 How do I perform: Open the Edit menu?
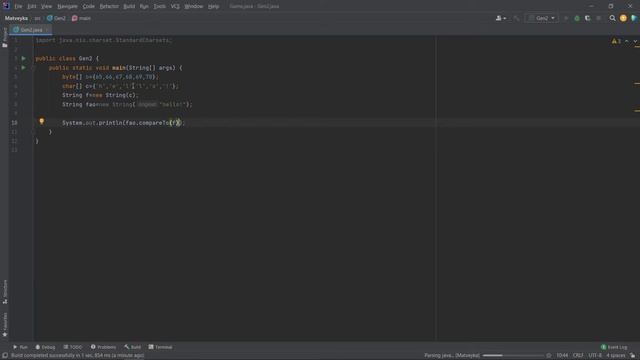(31, 7)
